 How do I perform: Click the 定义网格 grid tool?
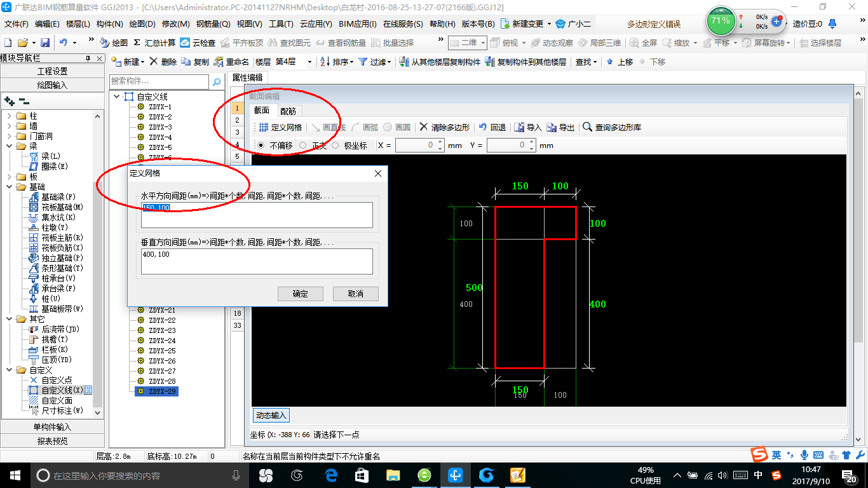coord(280,127)
